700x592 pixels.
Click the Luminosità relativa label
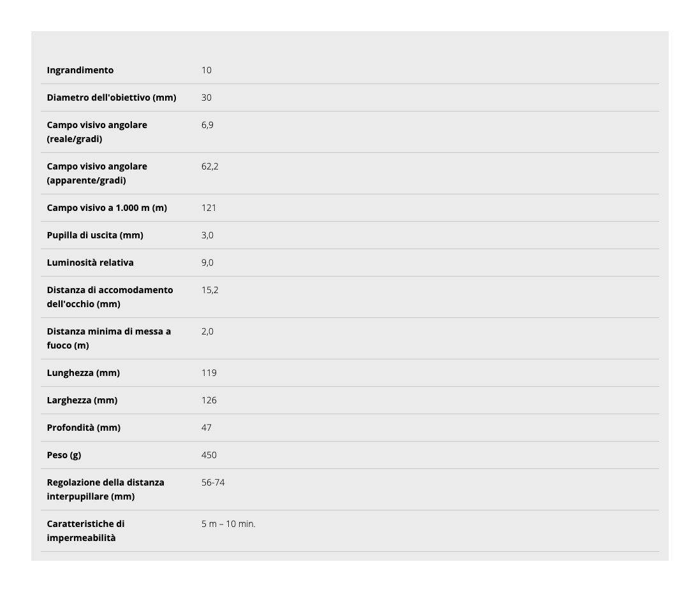pos(91,263)
